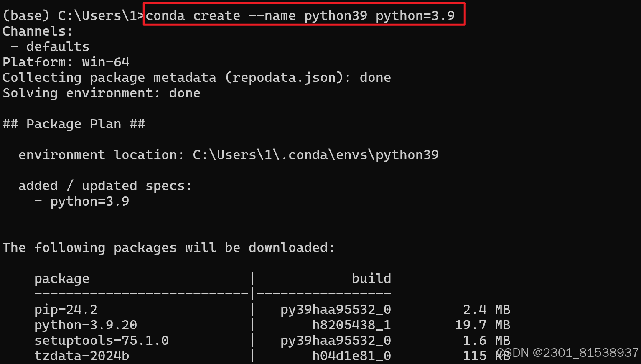The height and width of the screenshot is (364, 641).
Task: Select the repodata.json metadata line
Action: (196, 77)
